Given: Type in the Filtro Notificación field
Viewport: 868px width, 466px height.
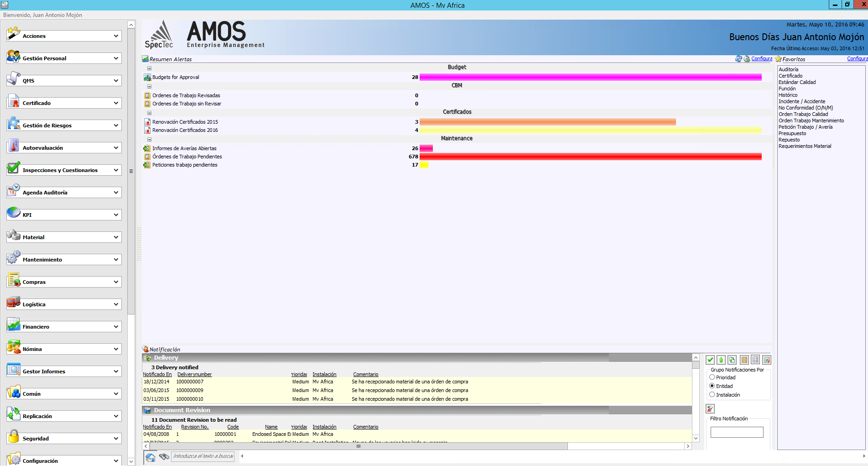Looking at the screenshot, I should tap(736, 432).
